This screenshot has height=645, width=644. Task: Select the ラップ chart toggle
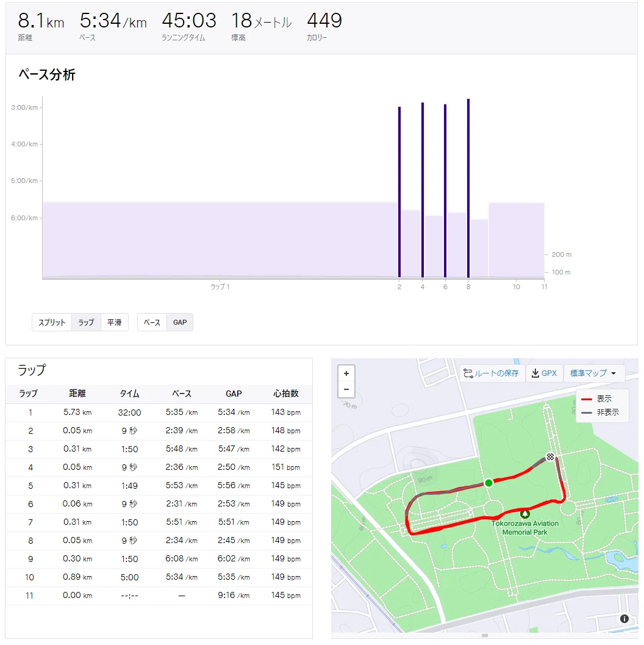87,322
